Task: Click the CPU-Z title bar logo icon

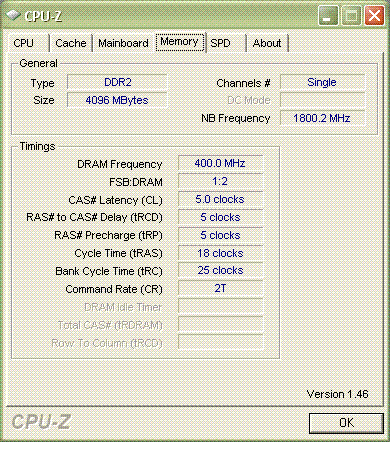Action: pos(13,15)
